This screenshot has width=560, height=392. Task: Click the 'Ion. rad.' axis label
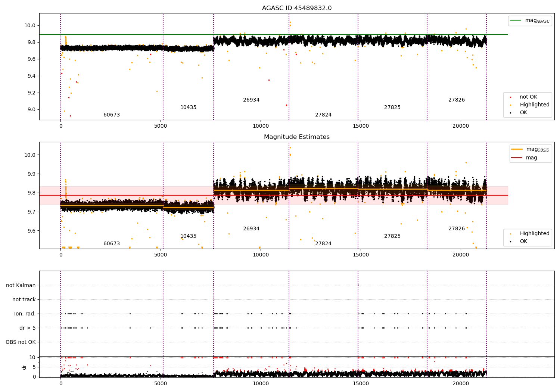[x=25, y=314]
